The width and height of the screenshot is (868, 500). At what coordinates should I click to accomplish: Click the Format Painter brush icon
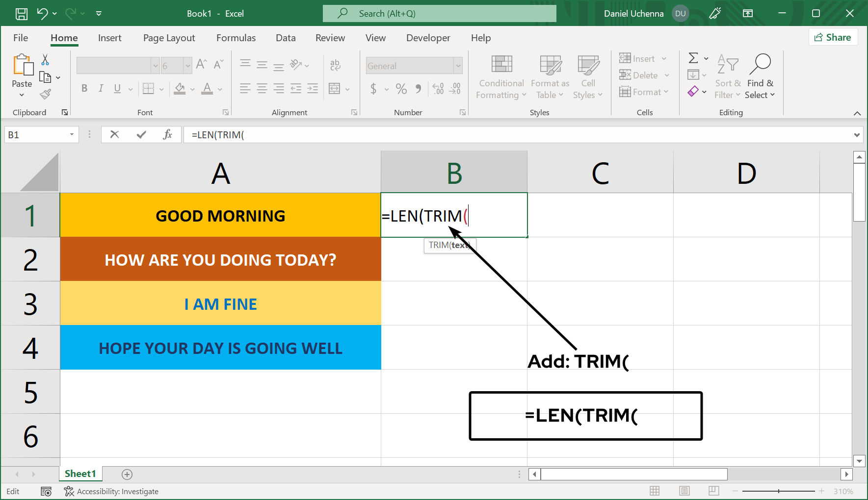pos(46,94)
